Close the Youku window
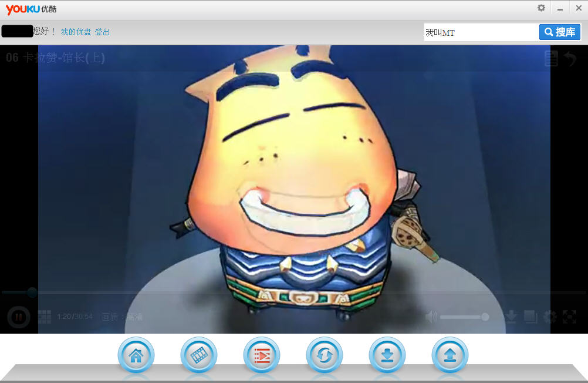 coord(579,8)
